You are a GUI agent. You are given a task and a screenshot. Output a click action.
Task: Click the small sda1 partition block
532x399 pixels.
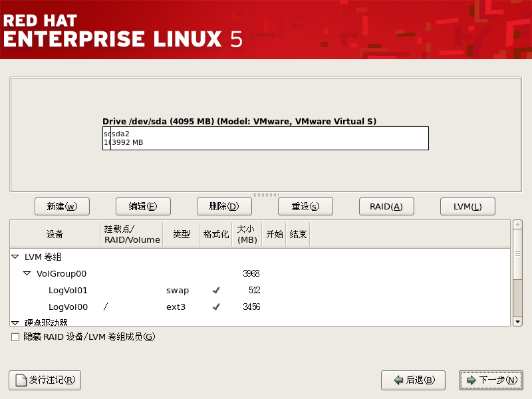[x=107, y=138]
